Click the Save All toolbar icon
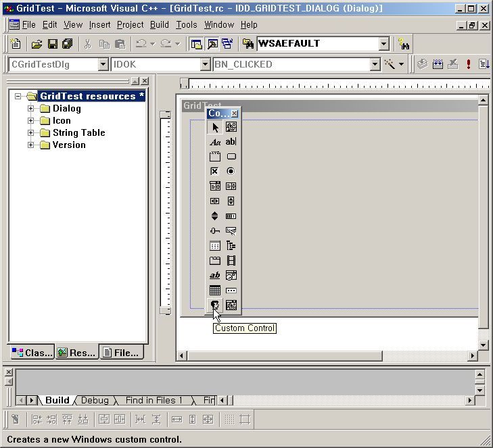The height and width of the screenshot is (448, 493). point(67,44)
